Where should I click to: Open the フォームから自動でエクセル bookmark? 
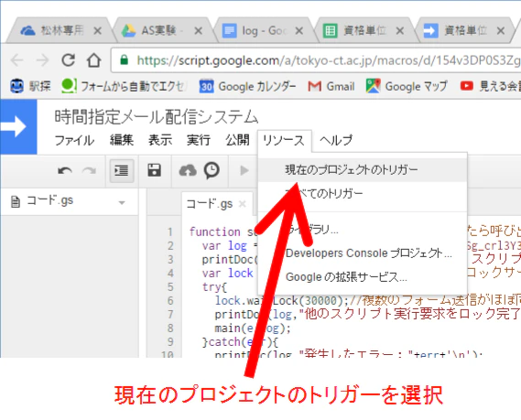(124, 86)
